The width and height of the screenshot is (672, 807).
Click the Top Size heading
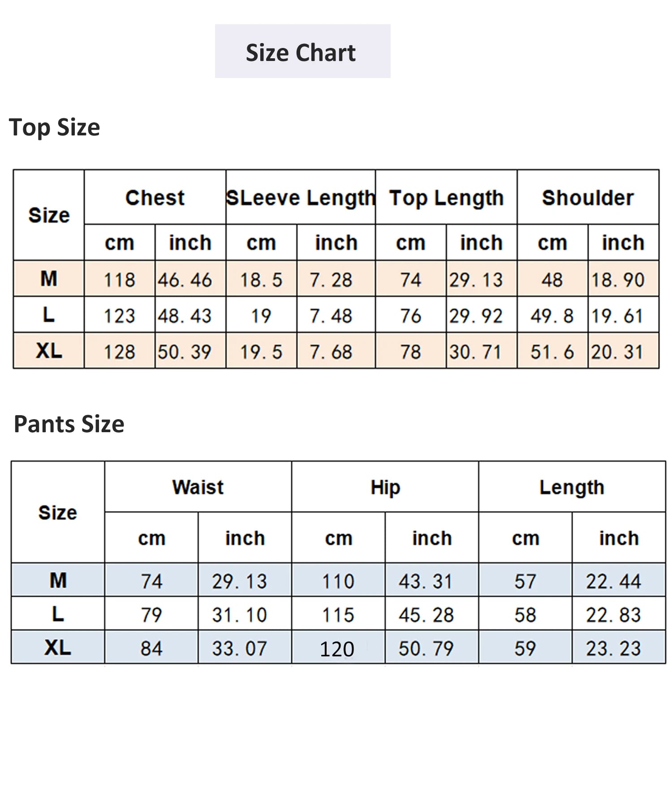pos(54,127)
